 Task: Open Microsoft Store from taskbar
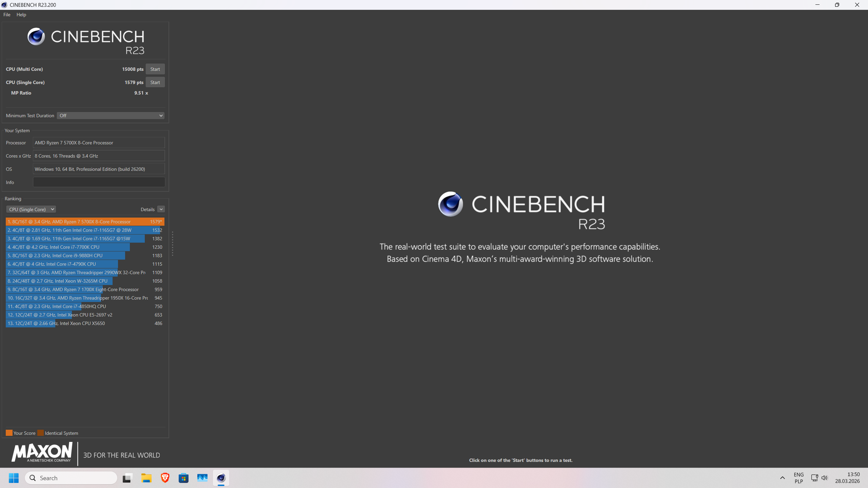coord(183,478)
